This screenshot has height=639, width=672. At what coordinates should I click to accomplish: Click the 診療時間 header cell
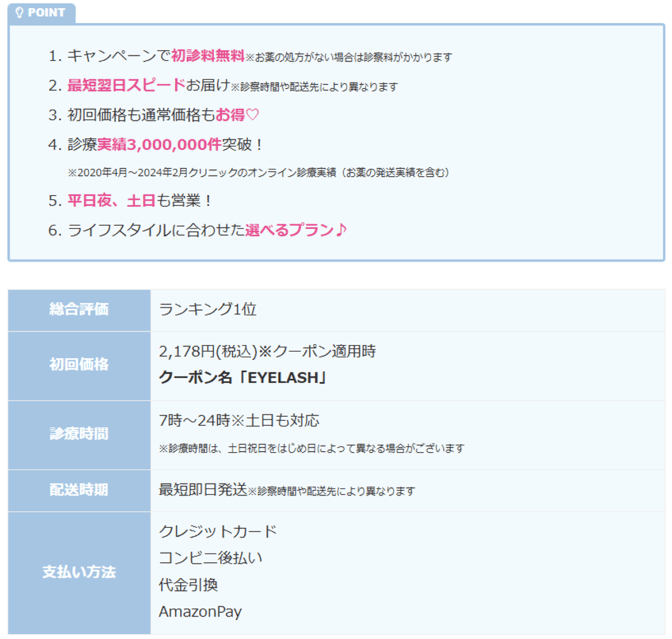(79, 434)
